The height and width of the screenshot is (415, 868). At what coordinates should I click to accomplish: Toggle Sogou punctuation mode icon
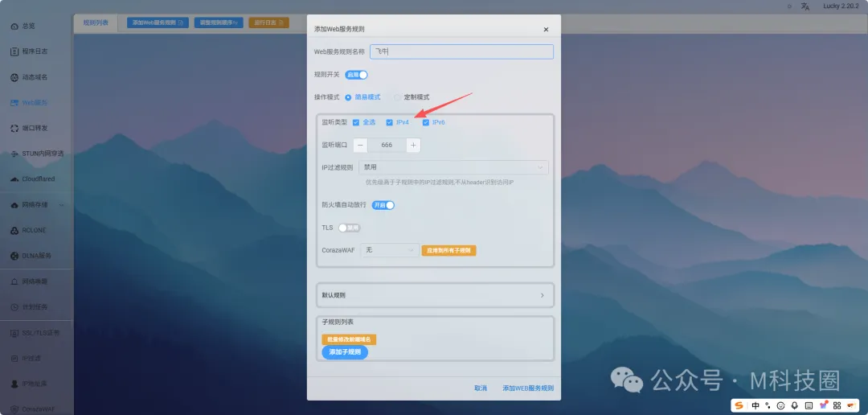(768, 405)
